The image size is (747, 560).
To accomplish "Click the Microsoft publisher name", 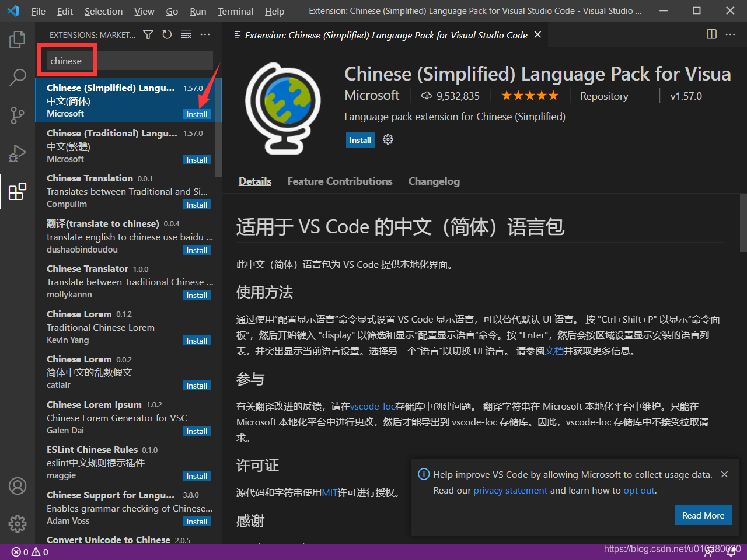I will tap(372, 95).
